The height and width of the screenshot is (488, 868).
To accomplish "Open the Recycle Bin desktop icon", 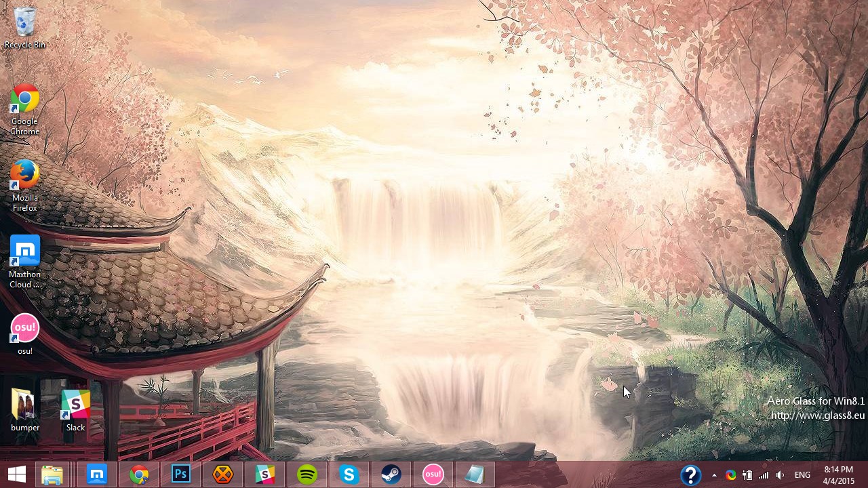I will [25, 28].
